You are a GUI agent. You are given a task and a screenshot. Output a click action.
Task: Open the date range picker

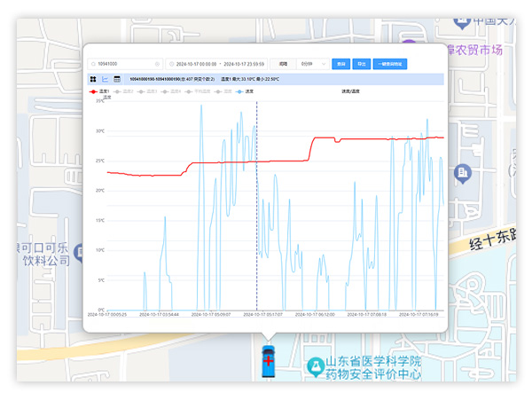coord(220,64)
